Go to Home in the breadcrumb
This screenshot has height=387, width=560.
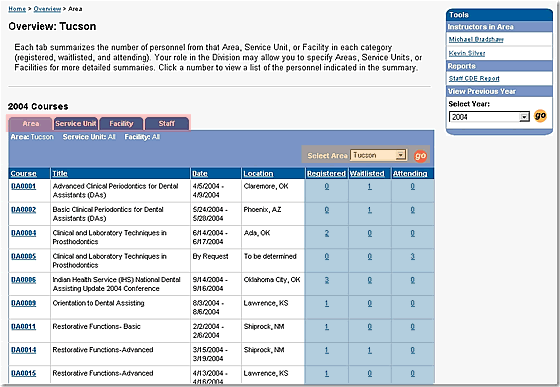[x=17, y=9]
